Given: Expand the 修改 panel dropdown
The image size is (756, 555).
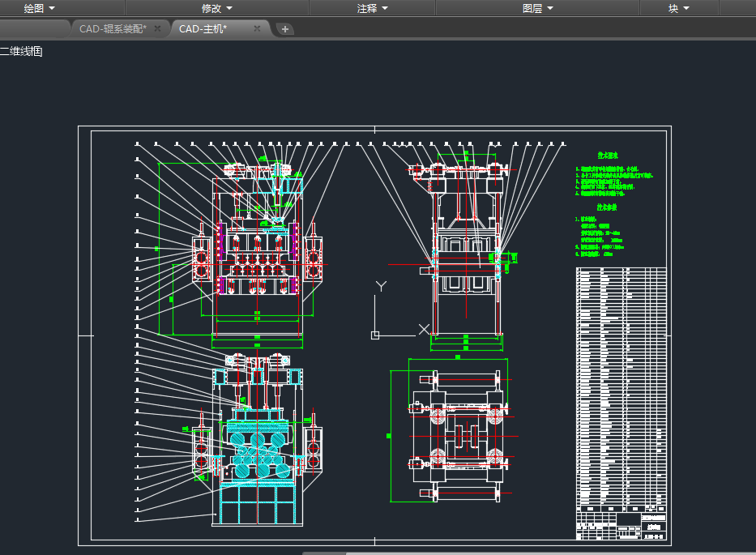Looking at the screenshot, I should click(216, 8).
